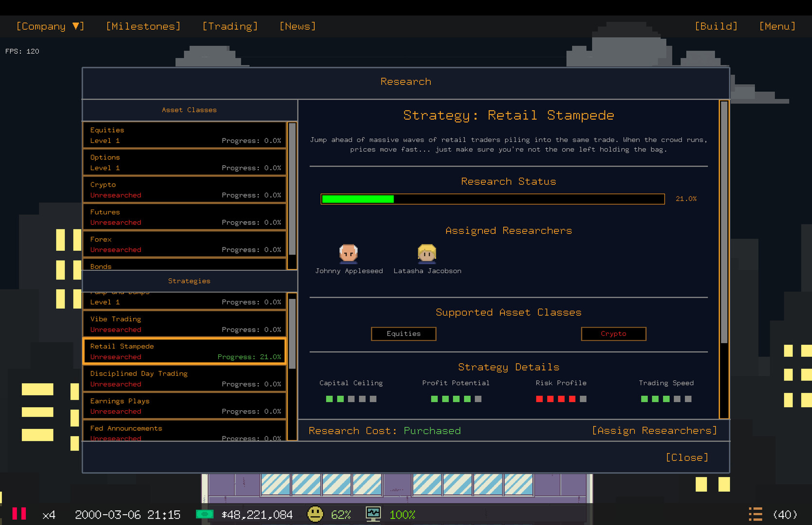Expand the Strategies section header
812x525 pixels.
189,280
